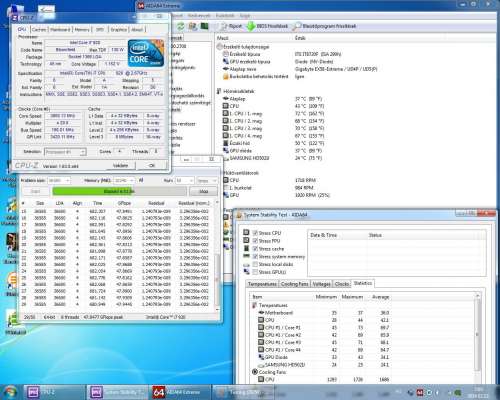
Task: Click the Status column header in Stability Test
Action: (x=375, y=235)
